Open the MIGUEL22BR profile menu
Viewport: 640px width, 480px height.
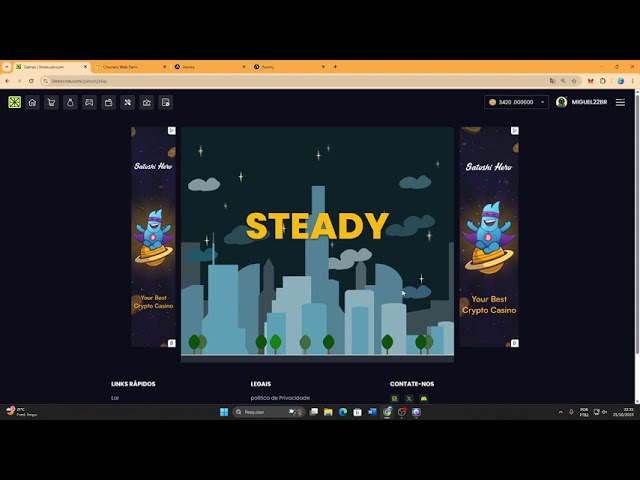pyautogui.click(x=582, y=102)
